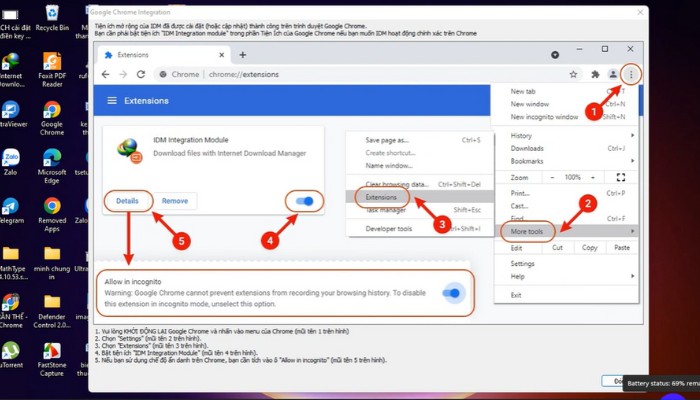The width and height of the screenshot is (700, 400).
Task: Choose New incognito window in Chrome's menu
Action: coord(567,117)
